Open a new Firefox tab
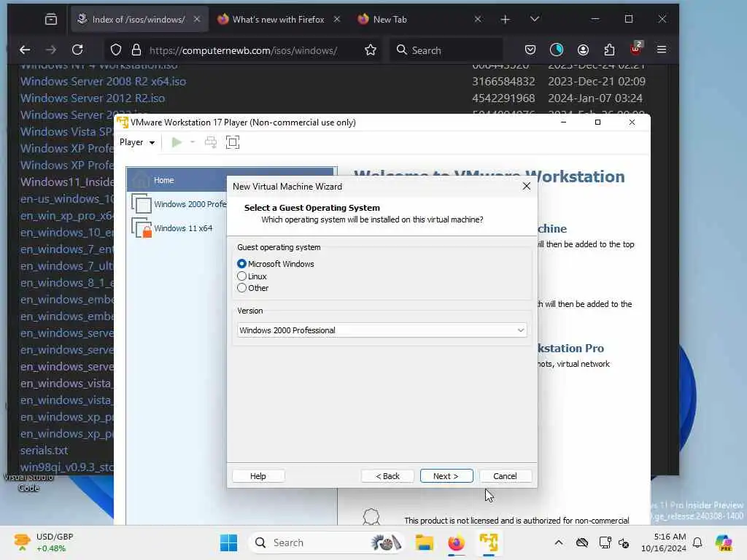 [x=506, y=20]
